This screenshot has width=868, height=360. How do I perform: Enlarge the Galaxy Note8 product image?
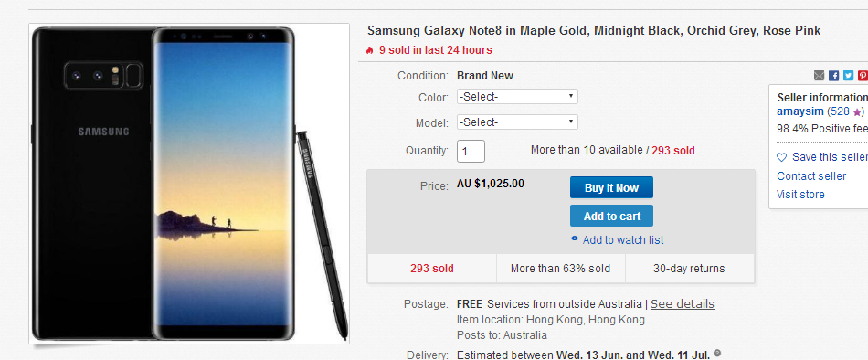coord(189,184)
